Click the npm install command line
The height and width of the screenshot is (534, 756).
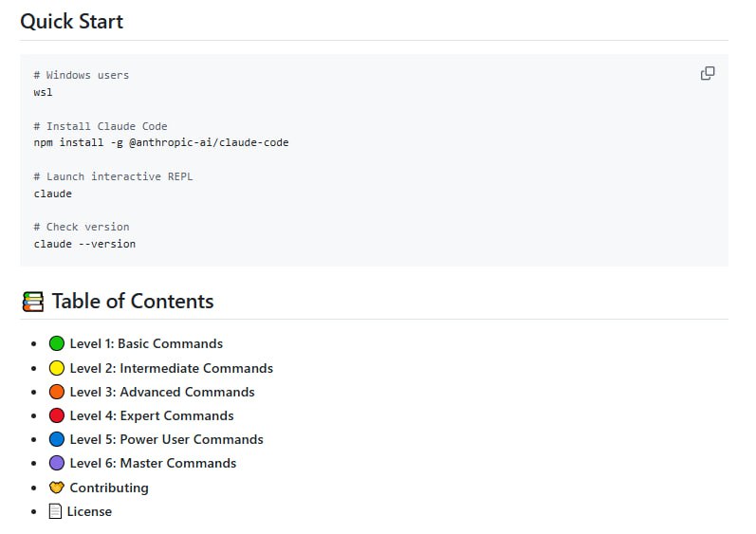point(161,142)
